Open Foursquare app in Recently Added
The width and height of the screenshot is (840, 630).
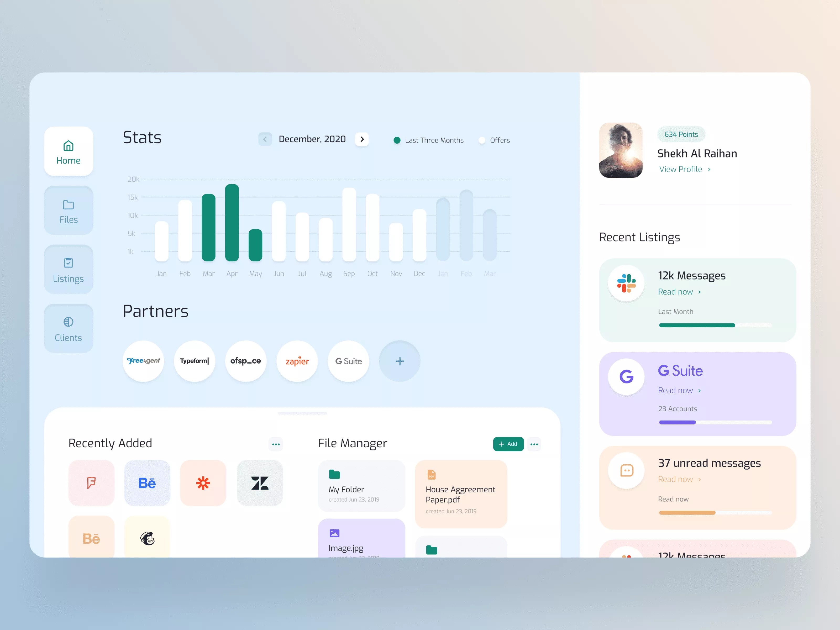click(92, 482)
